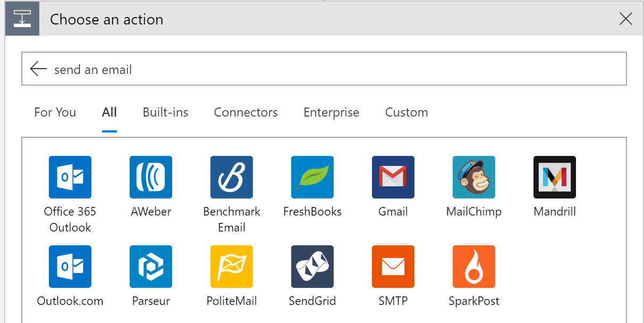Select the Gmail connector icon
This screenshot has height=323, width=644.
[x=393, y=177]
